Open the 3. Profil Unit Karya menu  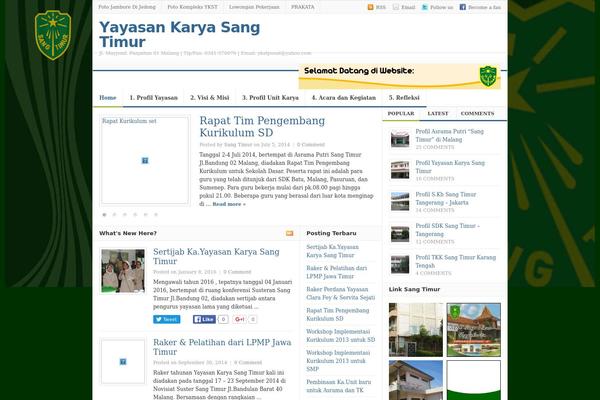click(270, 98)
